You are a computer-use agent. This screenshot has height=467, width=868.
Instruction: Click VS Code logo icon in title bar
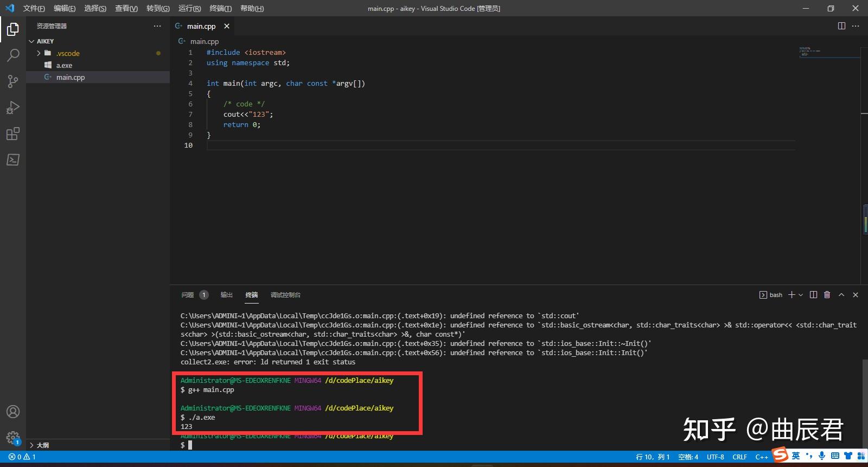pyautogui.click(x=10, y=8)
